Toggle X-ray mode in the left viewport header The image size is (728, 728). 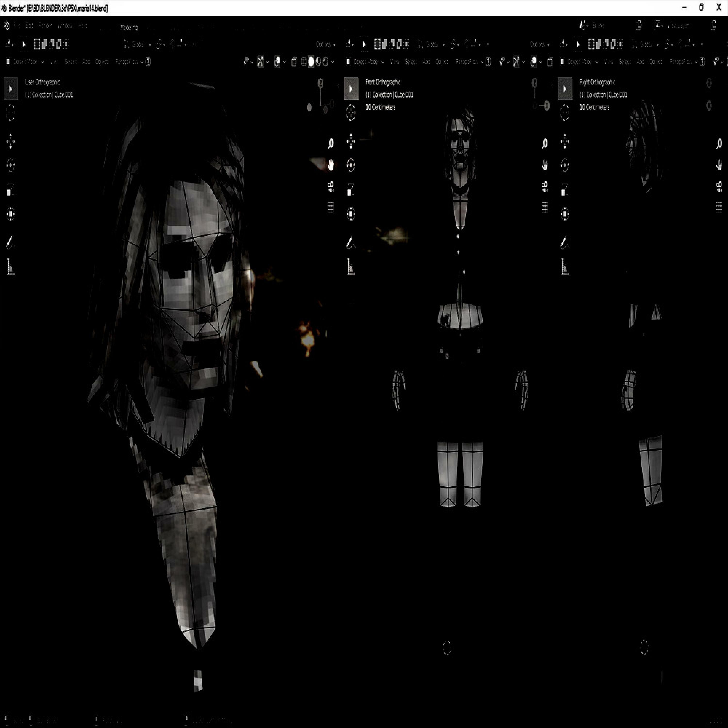(294, 62)
